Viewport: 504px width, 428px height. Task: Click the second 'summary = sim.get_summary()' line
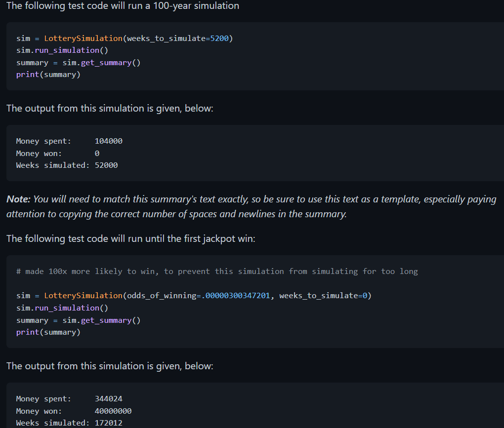[78, 320]
